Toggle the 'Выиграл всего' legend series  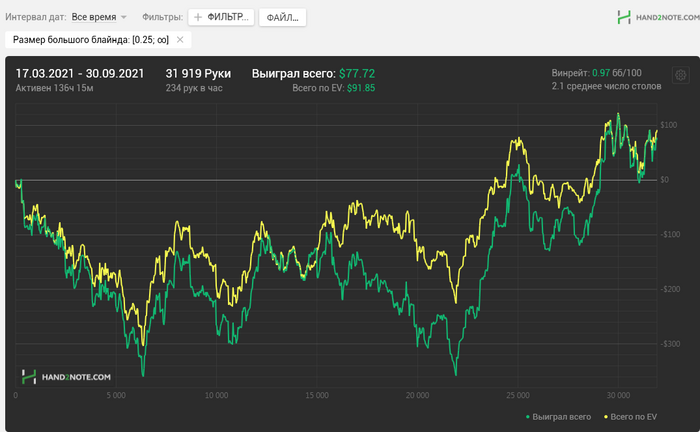pyautogui.click(x=558, y=417)
